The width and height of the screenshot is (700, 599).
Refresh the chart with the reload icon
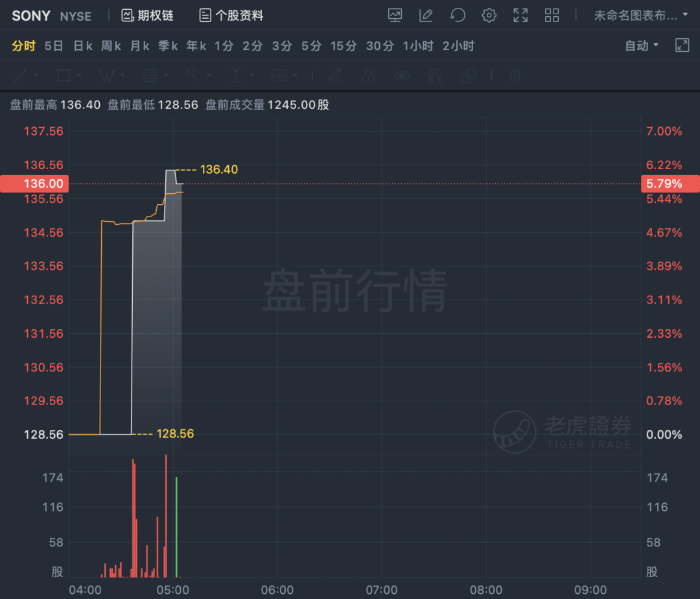click(x=458, y=16)
